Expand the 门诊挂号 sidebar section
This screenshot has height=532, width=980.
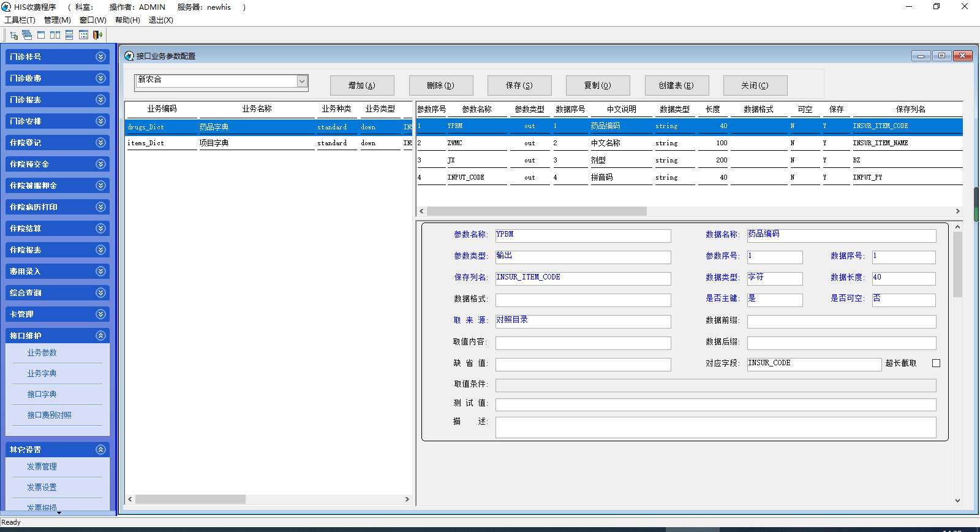(x=101, y=56)
